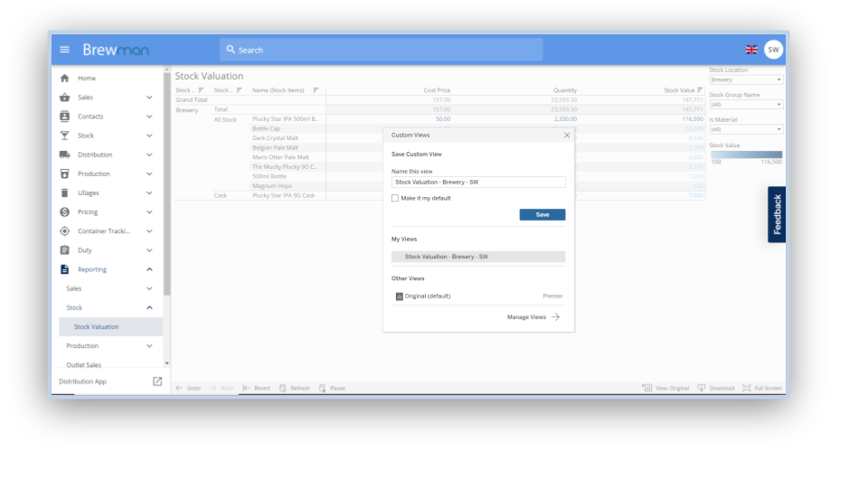This screenshot has height=488, width=868.
Task: Click the Original view chart icon
Action: (x=399, y=296)
